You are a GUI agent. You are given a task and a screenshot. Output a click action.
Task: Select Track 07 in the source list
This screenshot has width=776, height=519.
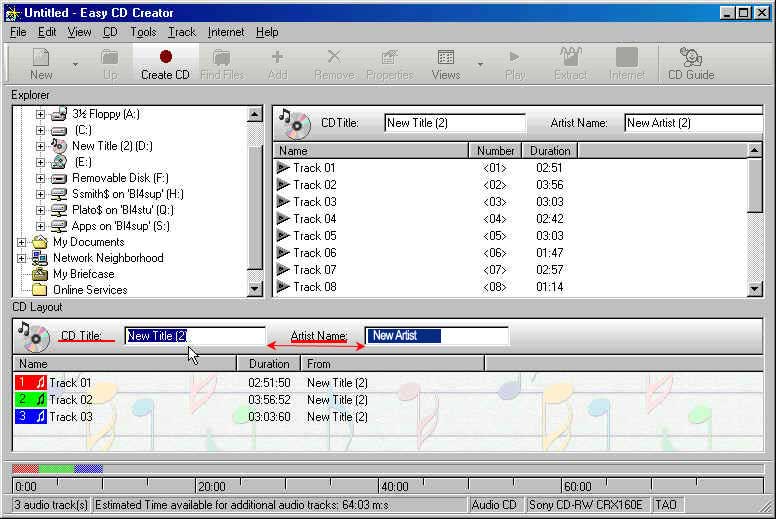click(314, 270)
